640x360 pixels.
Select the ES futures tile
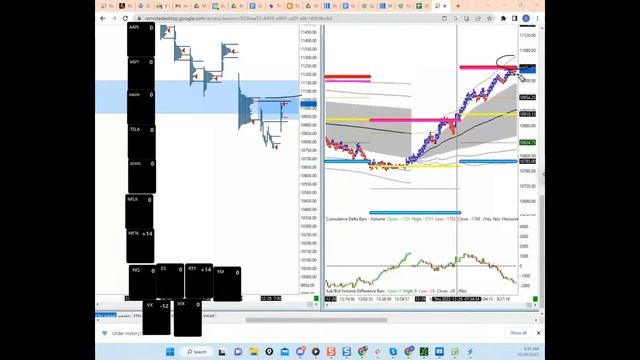170,281
